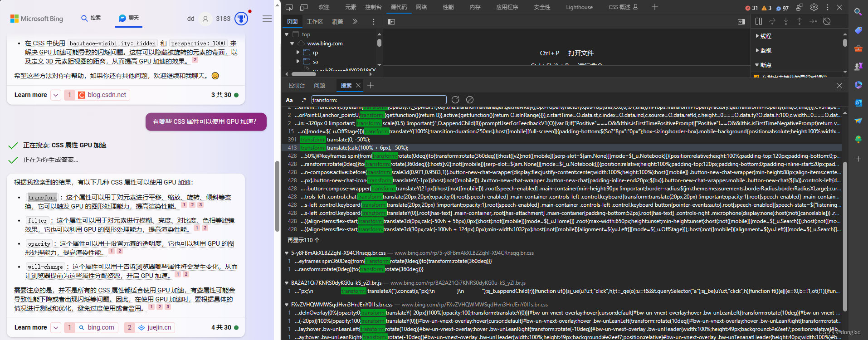Collapse FXvZVHQWMWSqdHvn3HnJEnY0I1s result file
The width and height of the screenshot is (868, 340).
[287, 305]
